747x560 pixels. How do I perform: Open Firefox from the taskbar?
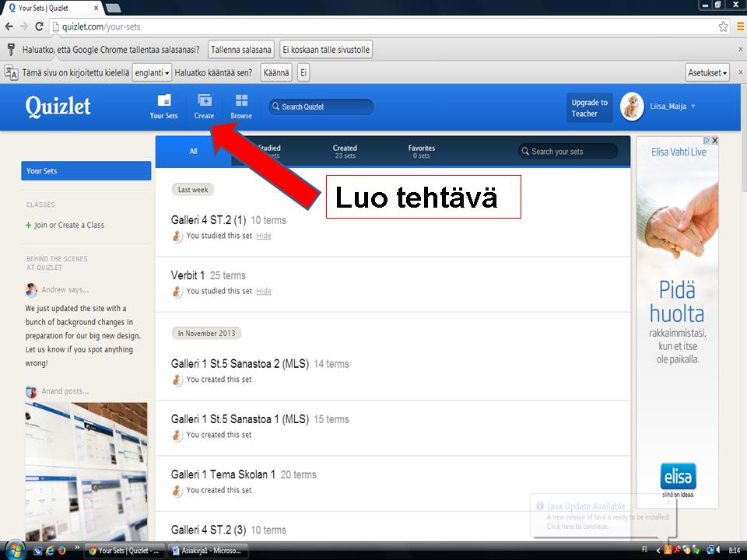62,551
